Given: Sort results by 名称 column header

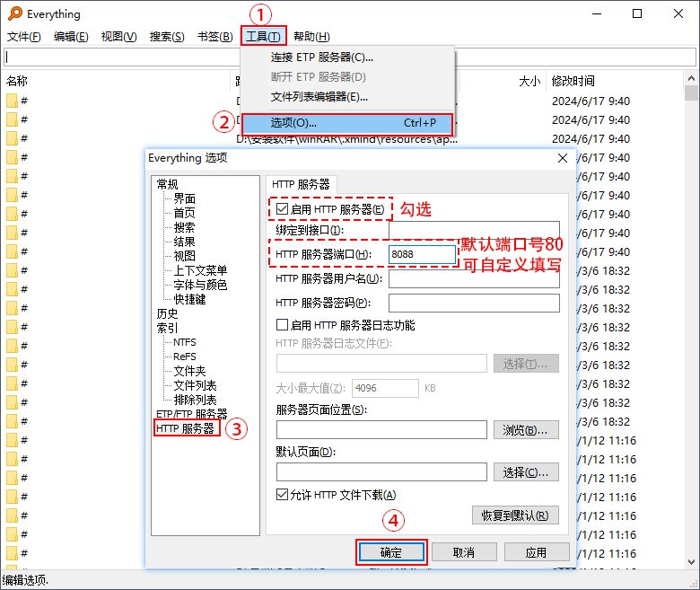Looking at the screenshot, I should pos(17,81).
